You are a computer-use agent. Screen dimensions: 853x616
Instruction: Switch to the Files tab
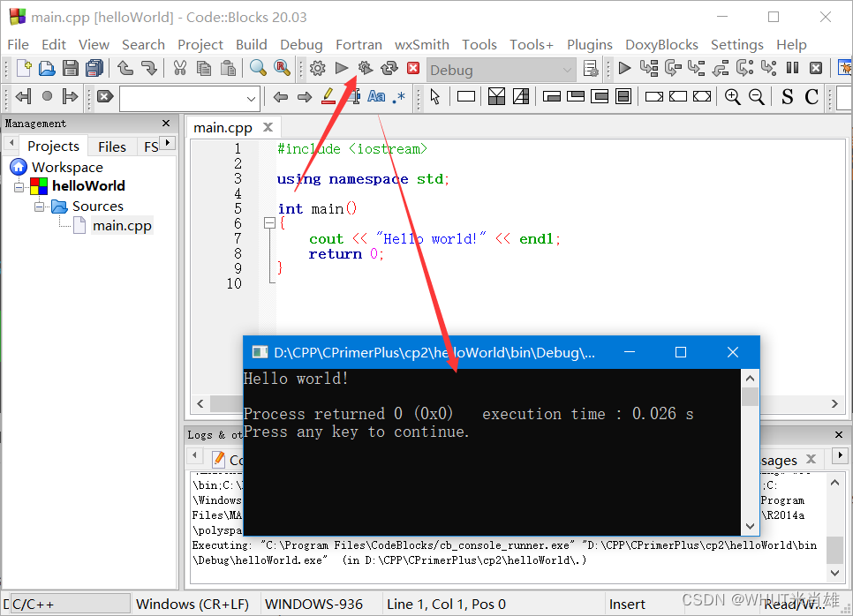click(x=112, y=146)
